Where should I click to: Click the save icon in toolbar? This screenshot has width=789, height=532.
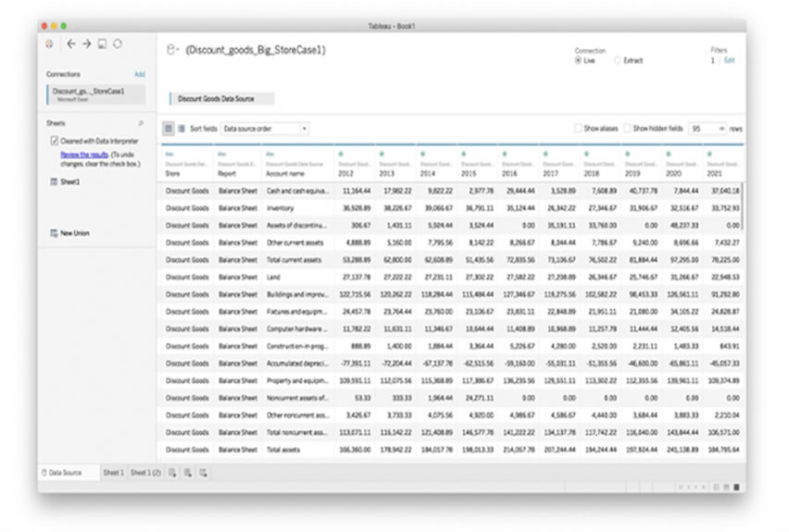(102, 43)
